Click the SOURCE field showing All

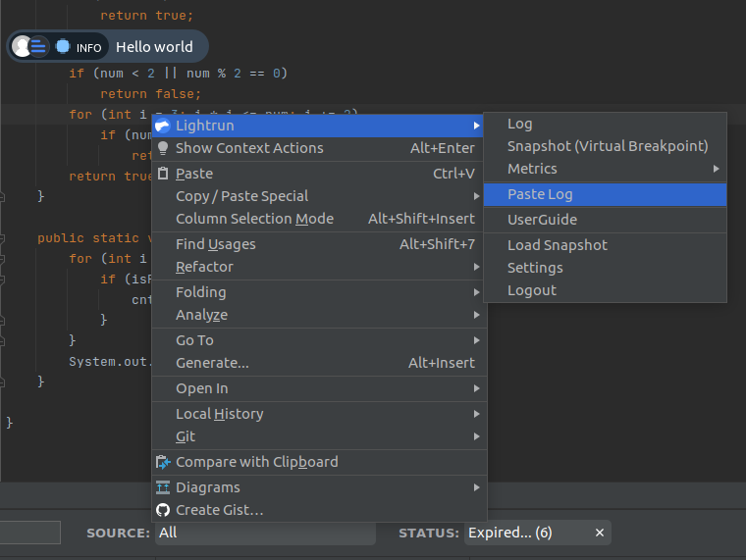tap(264, 533)
